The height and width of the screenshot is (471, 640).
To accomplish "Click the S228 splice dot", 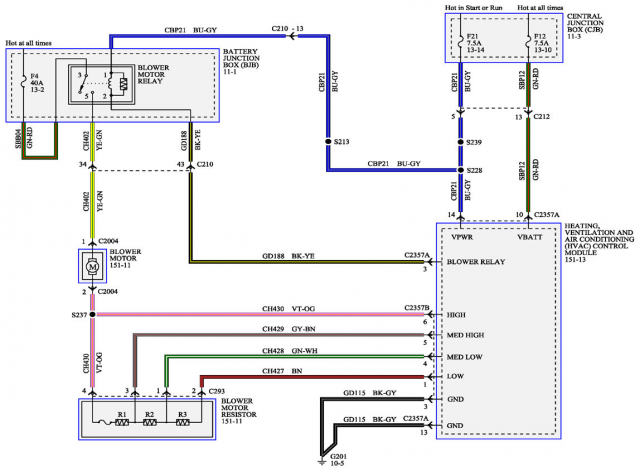I will click(461, 170).
